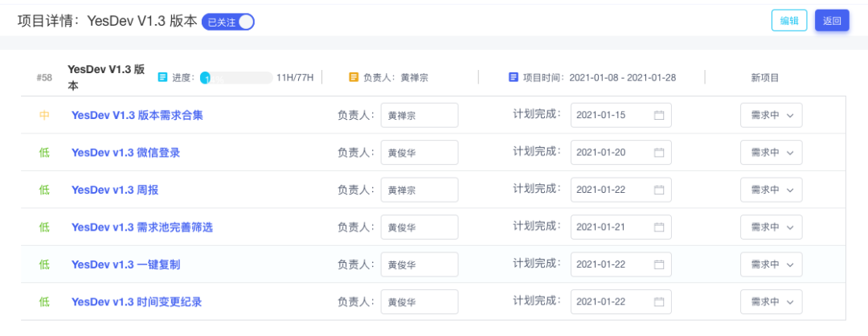Click 低 priority of 周报 row
The image size is (868, 336).
[x=44, y=190]
